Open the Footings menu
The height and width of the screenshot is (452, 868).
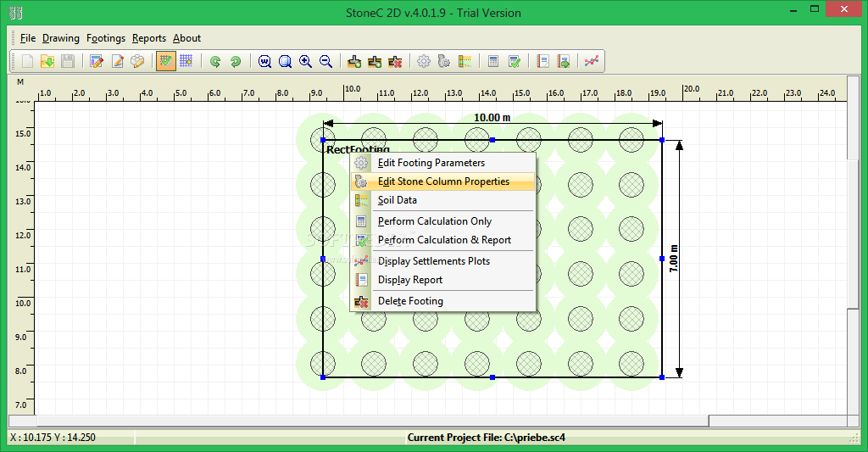pyautogui.click(x=106, y=38)
